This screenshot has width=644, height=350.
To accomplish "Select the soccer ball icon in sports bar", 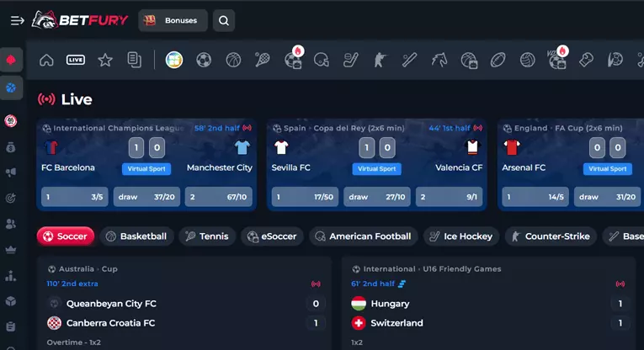I will (204, 60).
